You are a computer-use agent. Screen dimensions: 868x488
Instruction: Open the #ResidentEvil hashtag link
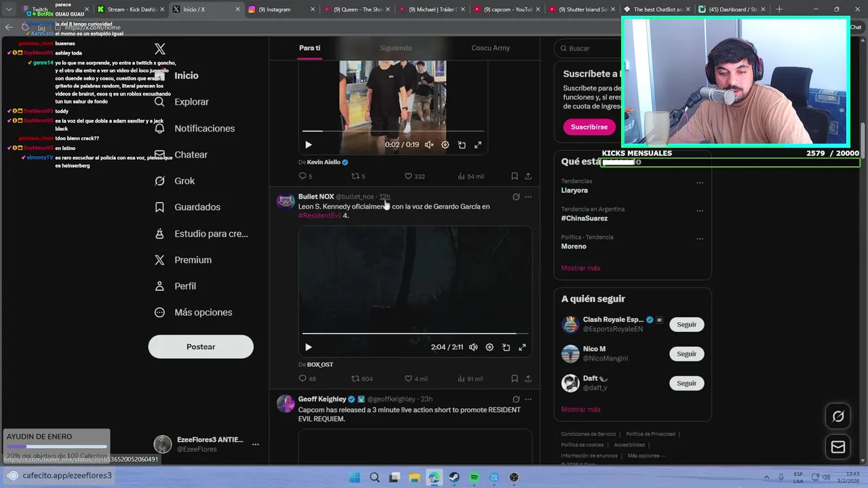pos(319,216)
